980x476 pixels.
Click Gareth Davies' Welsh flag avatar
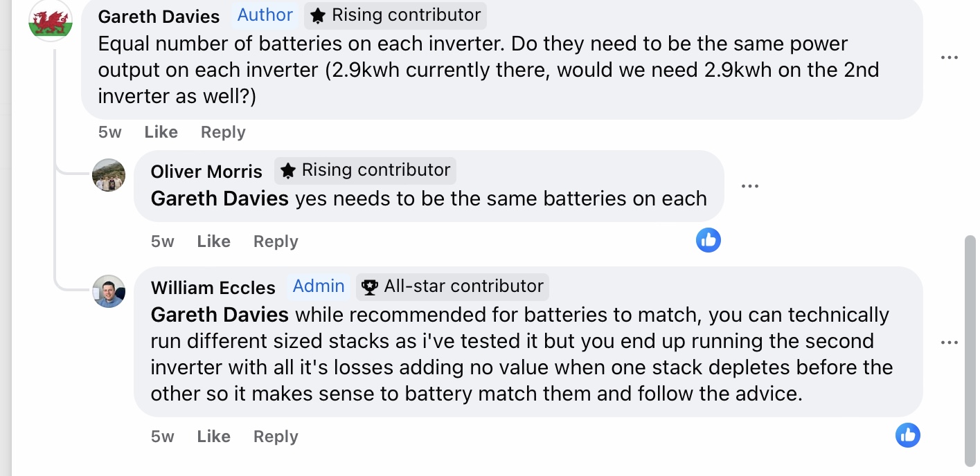[51, 21]
